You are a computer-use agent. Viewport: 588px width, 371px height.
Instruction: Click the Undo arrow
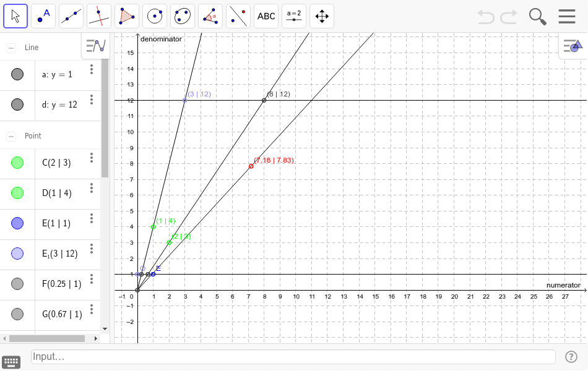tap(486, 17)
